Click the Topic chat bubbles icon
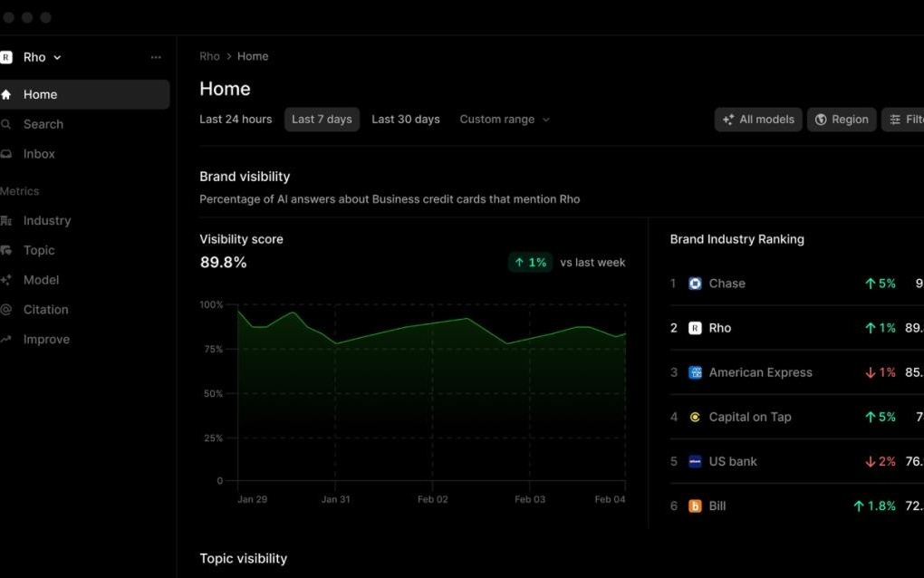The image size is (924, 578). (6, 250)
